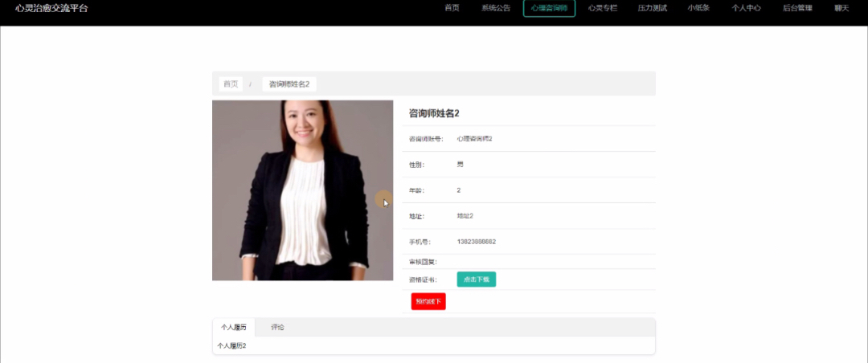Navigate to 压力测试 page
Viewport: 868px width, 363px height.
tap(652, 8)
